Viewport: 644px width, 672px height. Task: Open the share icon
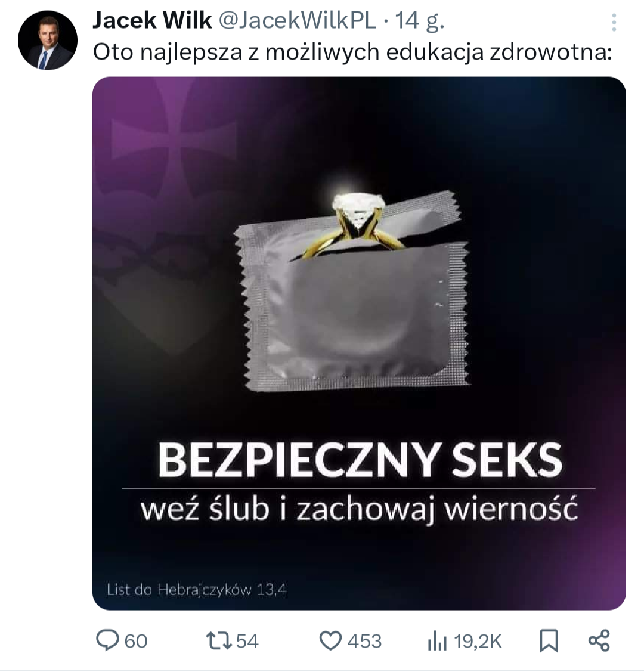599,641
